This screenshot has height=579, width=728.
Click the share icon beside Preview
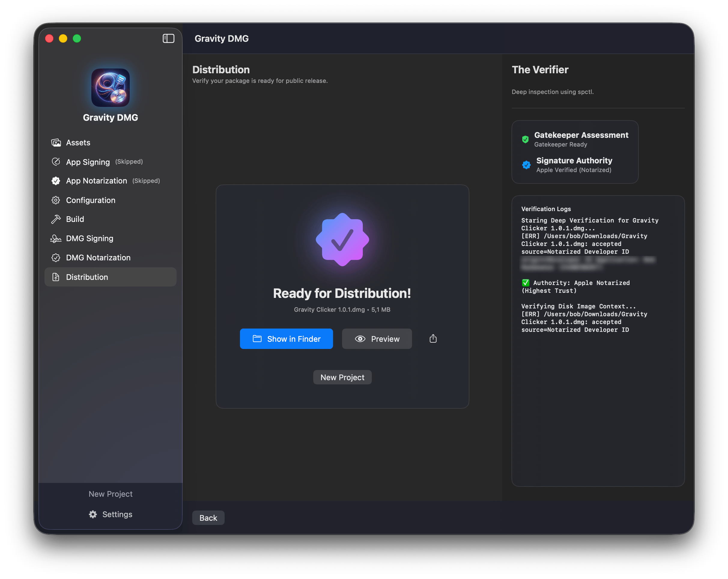433,339
